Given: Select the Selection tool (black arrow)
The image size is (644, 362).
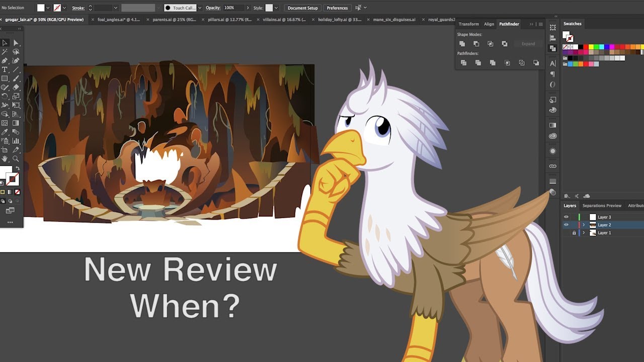Looking at the screenshot, I should (5, 43).
